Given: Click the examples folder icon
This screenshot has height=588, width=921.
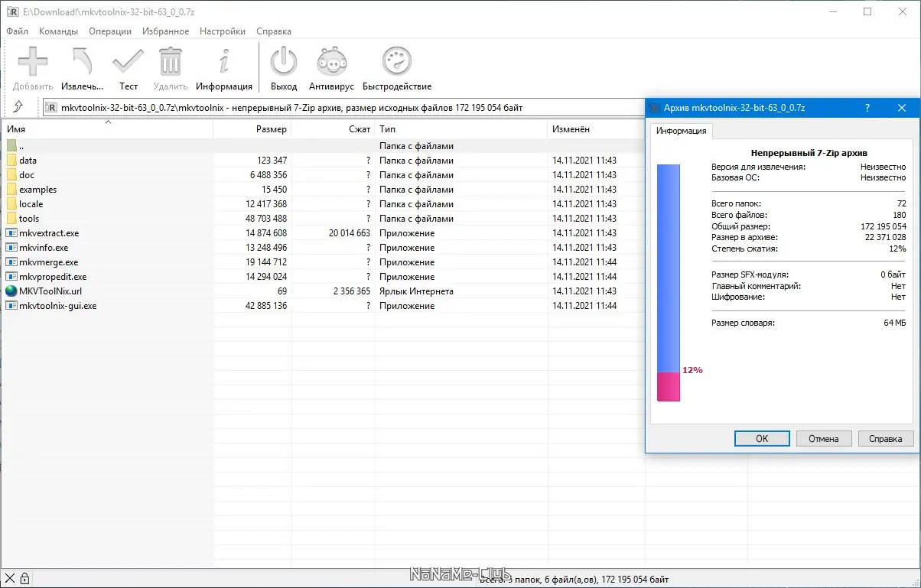Looking at the screenshot, I should pyautogui.click(x=11, y=190).
